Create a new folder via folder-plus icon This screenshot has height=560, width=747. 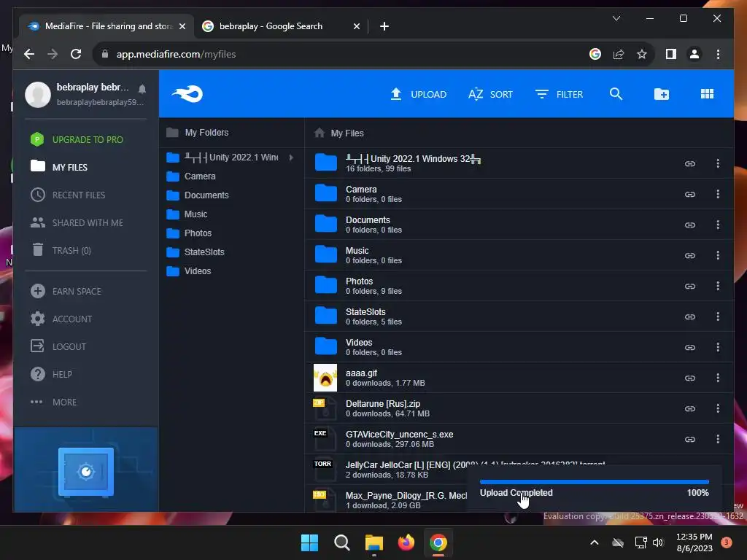(661, 94)
